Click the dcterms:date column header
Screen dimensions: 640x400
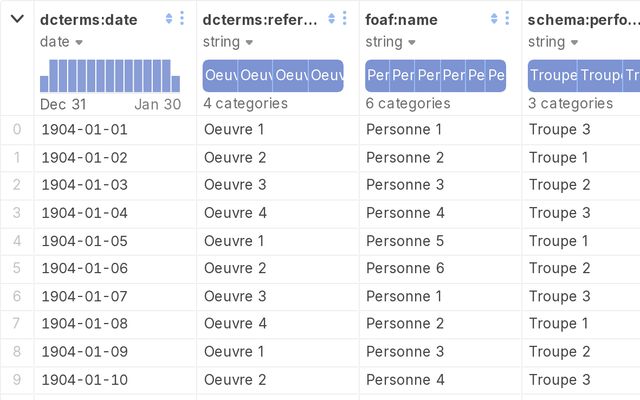(x=88, y=18)
